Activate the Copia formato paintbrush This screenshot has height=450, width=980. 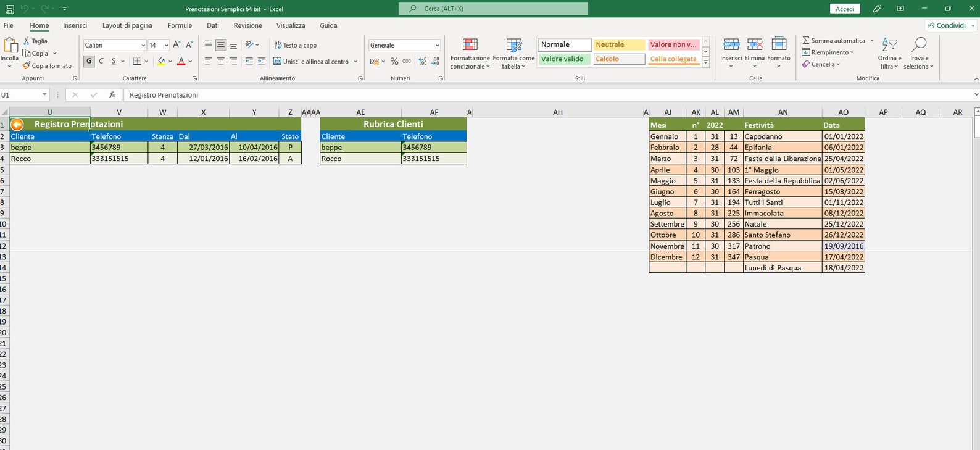tap(27, 65)
